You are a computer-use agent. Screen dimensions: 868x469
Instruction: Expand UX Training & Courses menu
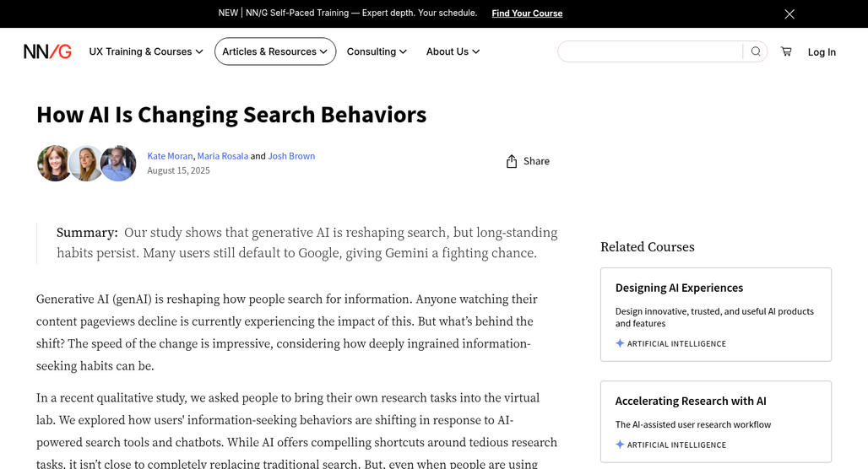146,51
